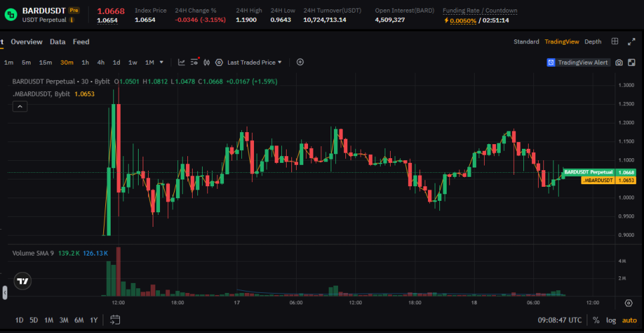644x333 pixels.
Task: Set range to 6M
Action: (79, 320)
